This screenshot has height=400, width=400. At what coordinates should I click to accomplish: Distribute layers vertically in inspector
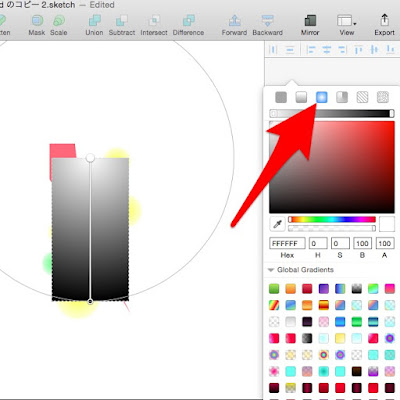point(290,50)
